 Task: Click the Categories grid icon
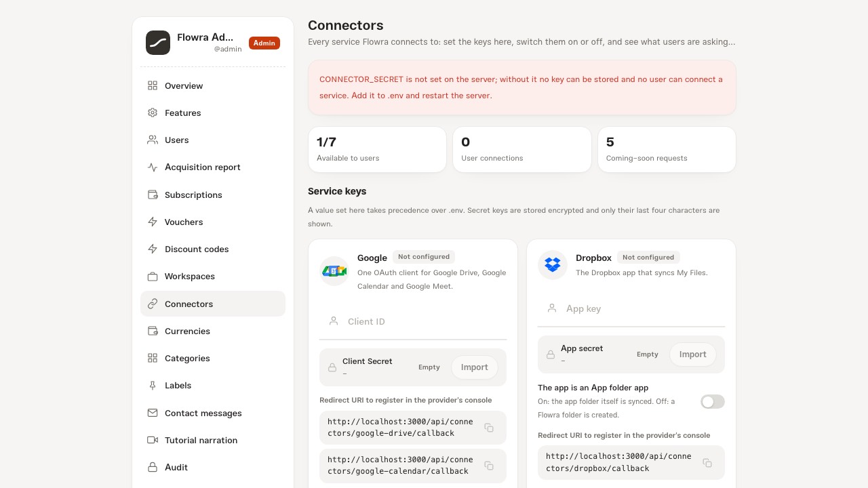tap(153, 358)
